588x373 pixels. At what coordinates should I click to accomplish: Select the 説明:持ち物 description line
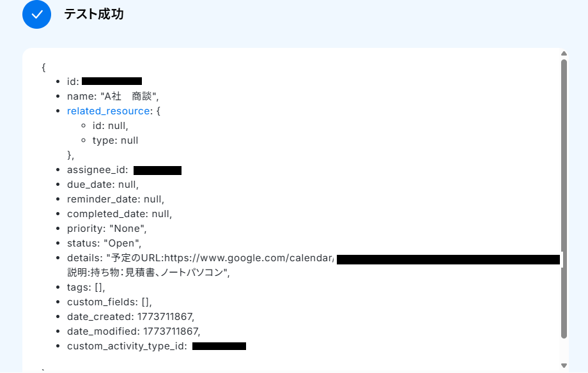148,273
